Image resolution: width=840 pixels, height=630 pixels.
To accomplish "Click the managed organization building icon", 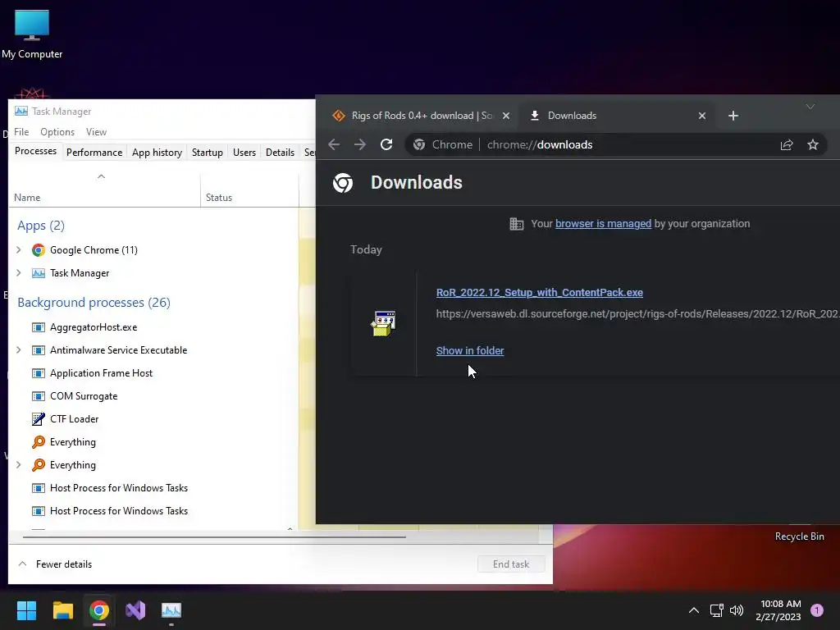I will point(517,224).
